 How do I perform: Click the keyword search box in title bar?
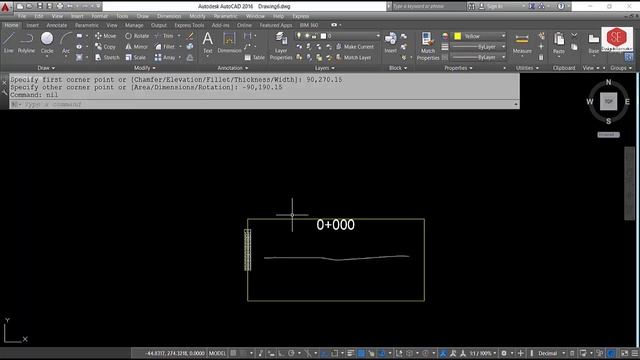click(428, 7)
